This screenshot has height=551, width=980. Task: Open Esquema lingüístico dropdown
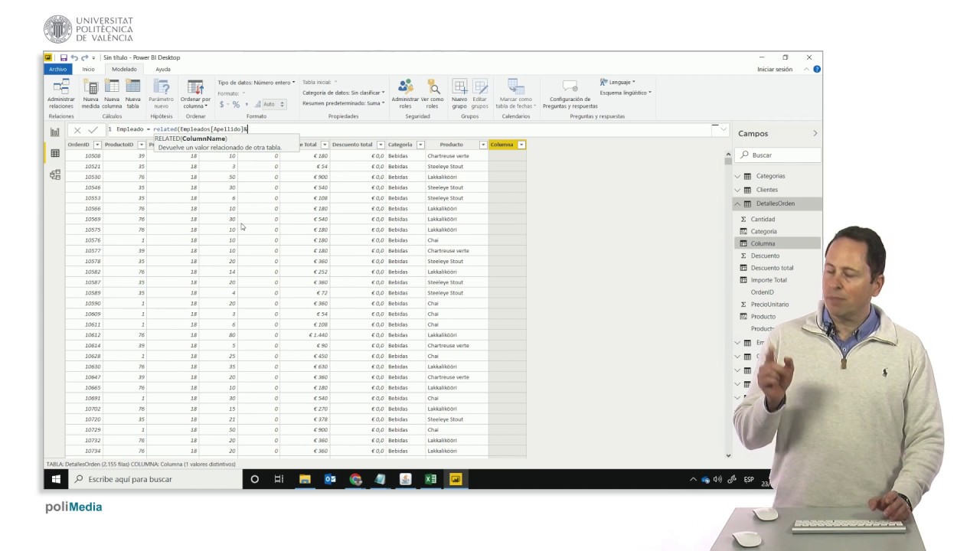point(626,93)
